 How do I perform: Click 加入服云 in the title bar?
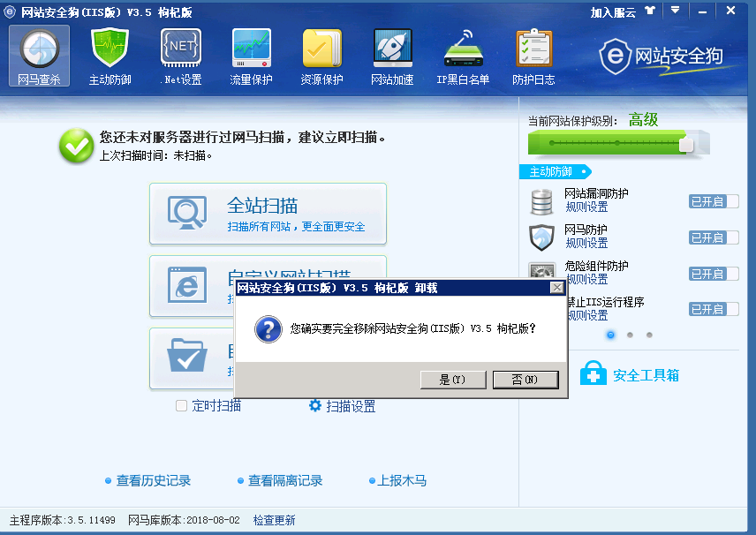pos(613,12)
